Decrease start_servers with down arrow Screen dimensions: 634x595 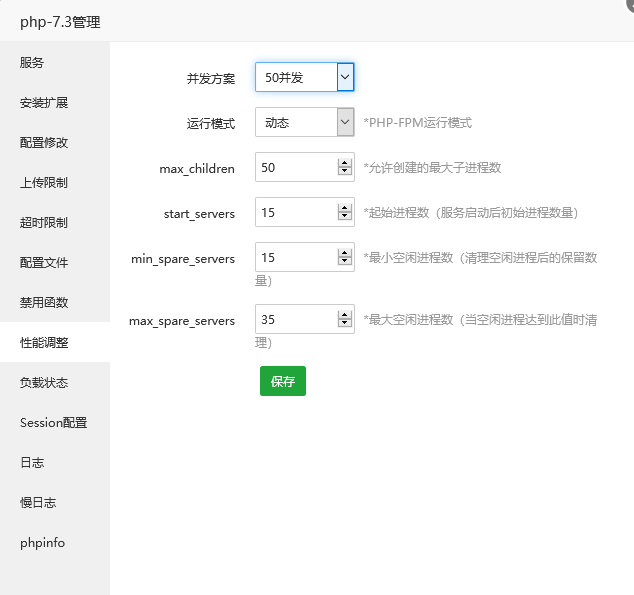pos(344,216)
